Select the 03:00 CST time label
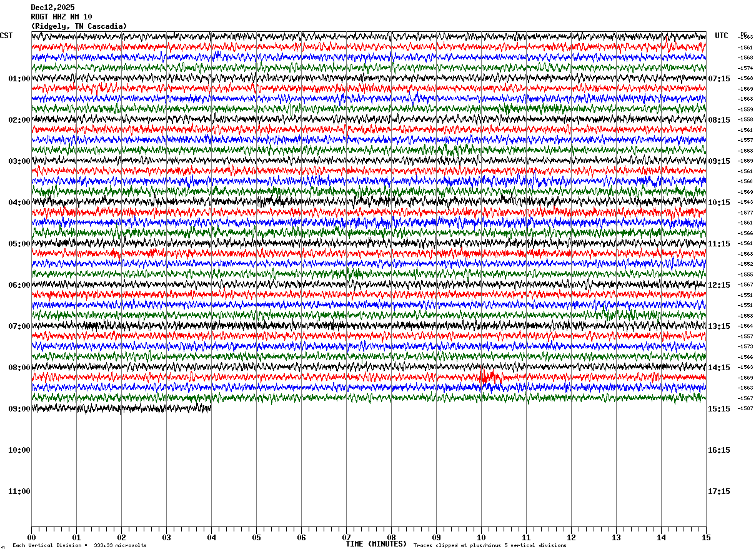This screenshot has height=554, width=756. [19, 161]
